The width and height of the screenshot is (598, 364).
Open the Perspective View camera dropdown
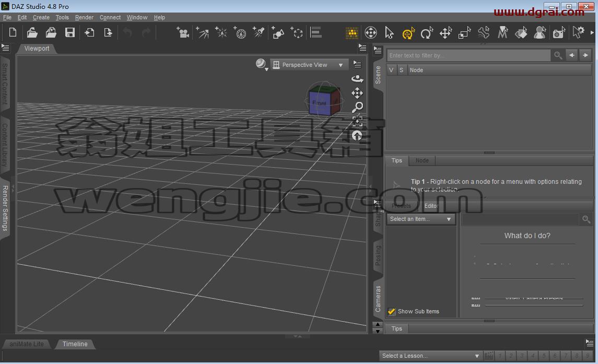pyautogui.click(x=309, y=65)
